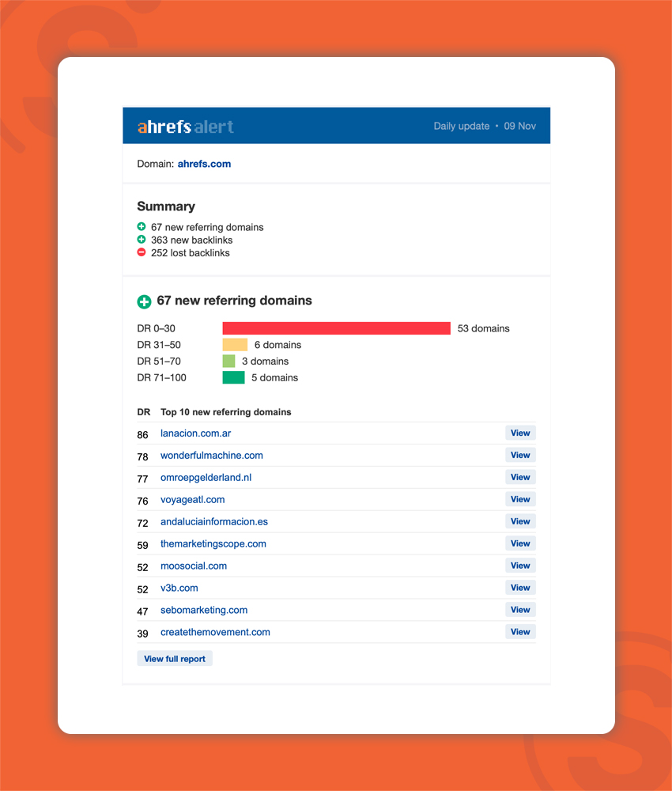Click the 5 domains label
The width and height of the screenshot is (672, 791).
pos(275,378)
